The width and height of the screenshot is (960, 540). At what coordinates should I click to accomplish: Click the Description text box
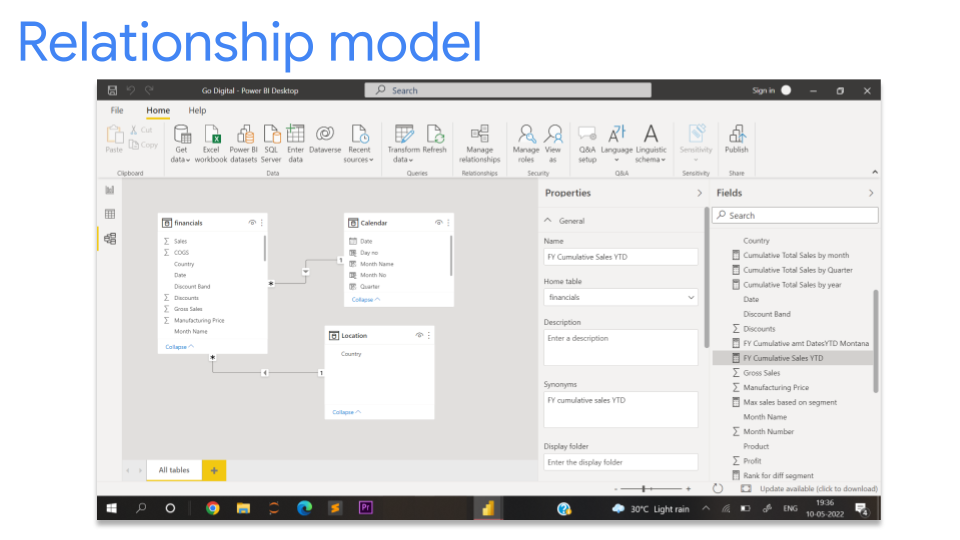click(621, 347)
